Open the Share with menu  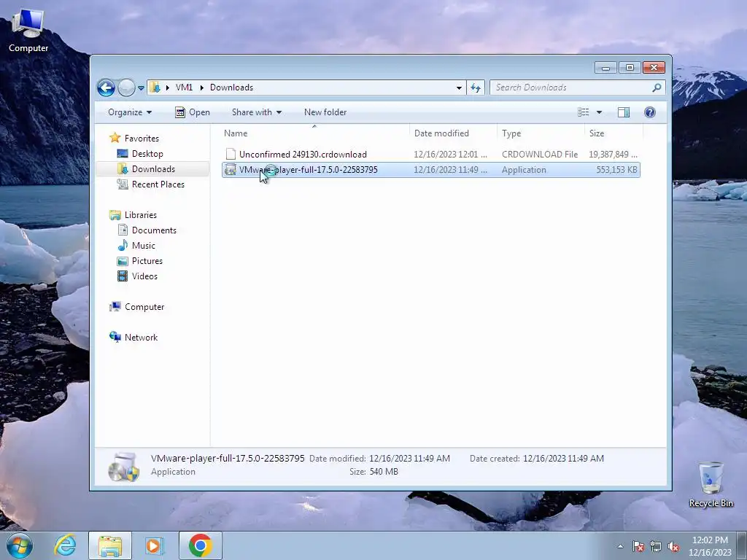[x=257, y=112]
